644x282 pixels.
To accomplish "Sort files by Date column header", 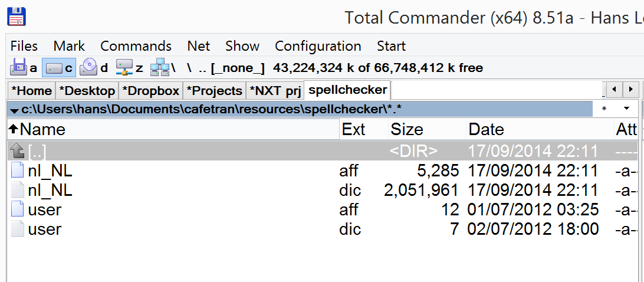I will [486, 129].
